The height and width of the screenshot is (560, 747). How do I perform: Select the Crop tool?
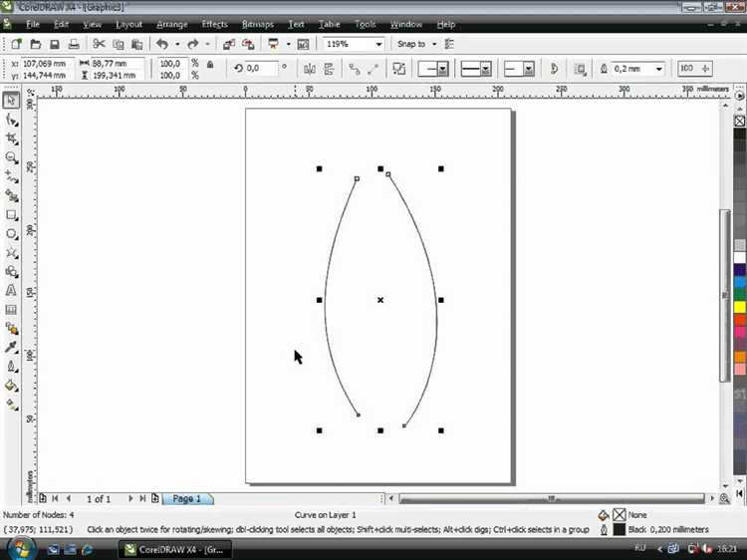[x=11, y=139]
